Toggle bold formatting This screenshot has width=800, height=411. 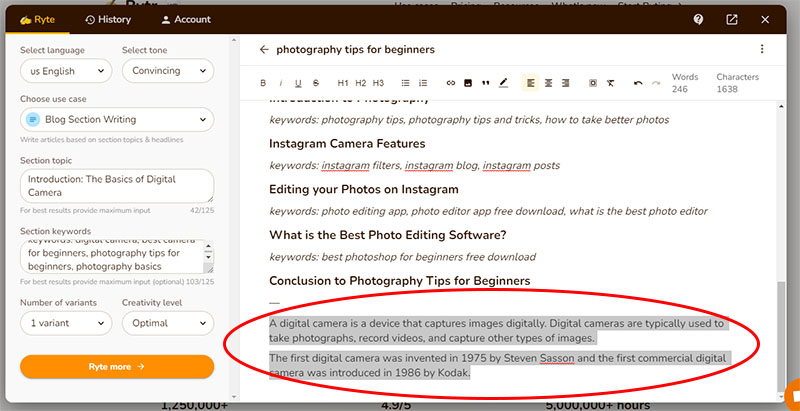(x=263, y=83)
